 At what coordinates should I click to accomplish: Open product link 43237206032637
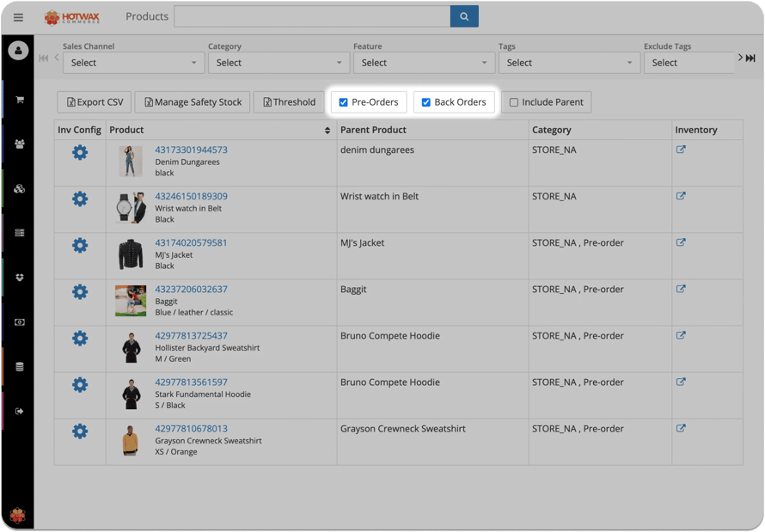point(191,289)
